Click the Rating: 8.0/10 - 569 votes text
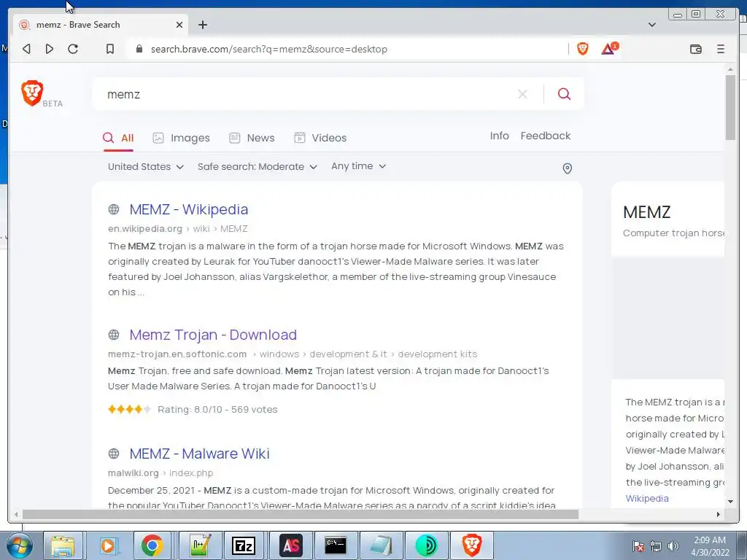 point(217,410)
